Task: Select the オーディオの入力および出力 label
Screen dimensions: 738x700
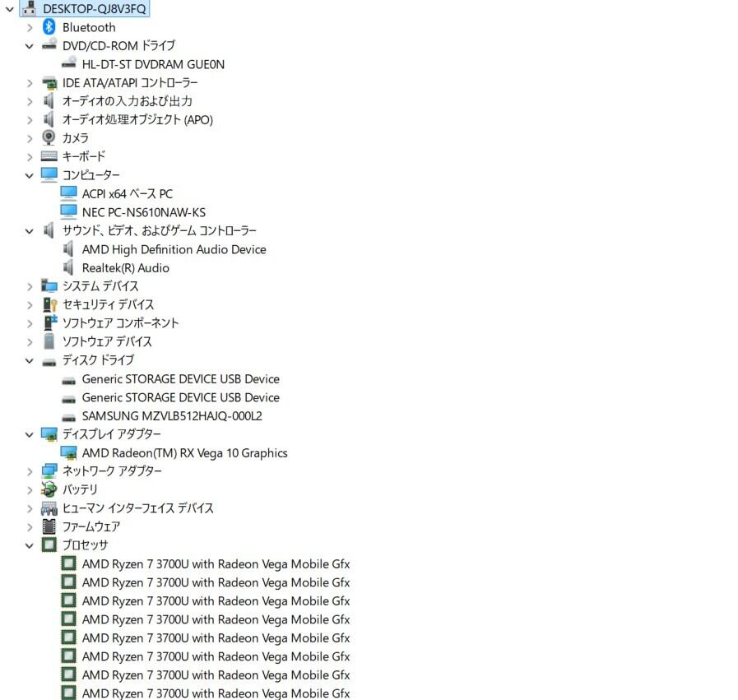Action: click(x=127, y=101)
